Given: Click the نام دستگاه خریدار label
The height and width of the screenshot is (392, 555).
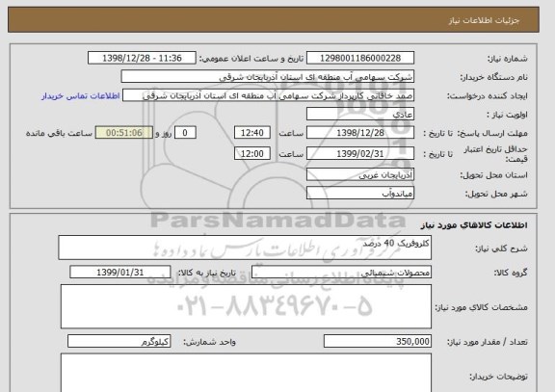Looking at the screenshot, I should pos(493,77).
